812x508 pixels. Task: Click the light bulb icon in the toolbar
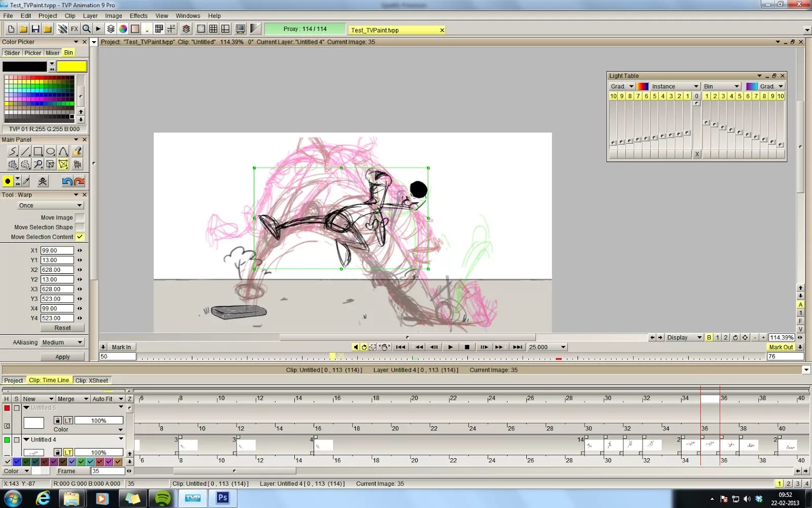click(x=147, y=29)
